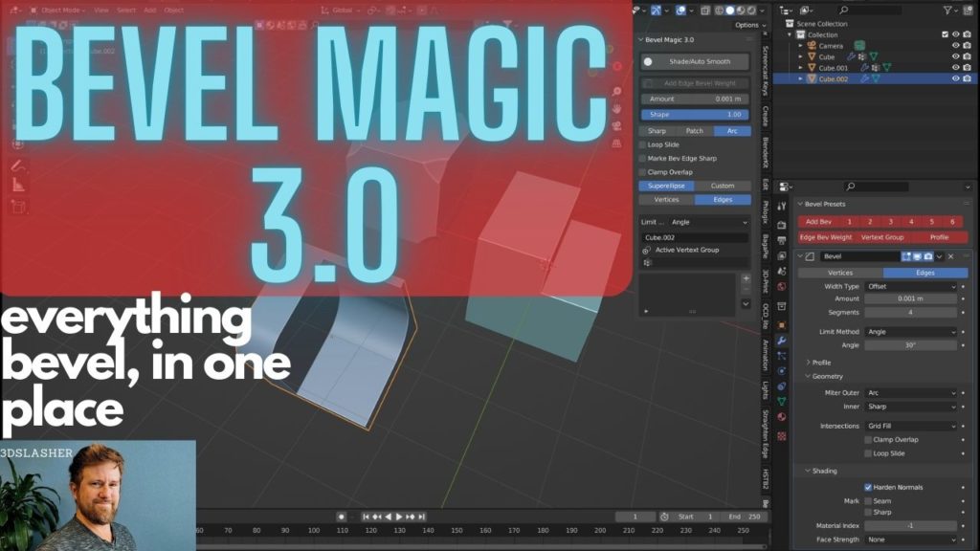Click the Shade/Auto Smooth button

pyautogui.click(x=694, y=61)
